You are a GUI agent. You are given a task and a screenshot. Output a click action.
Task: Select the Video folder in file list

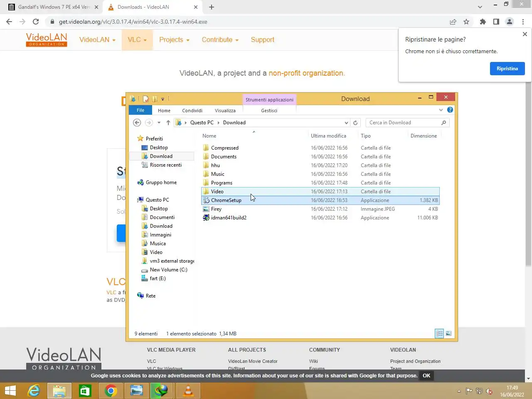point(217,192)
